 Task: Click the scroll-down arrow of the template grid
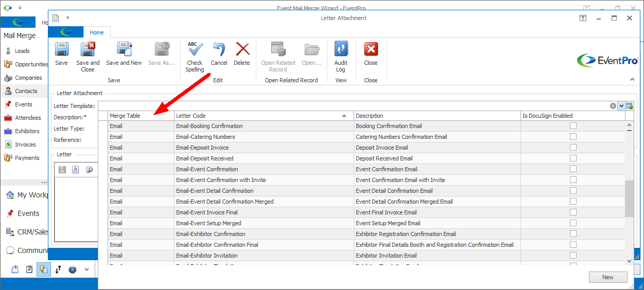[x=629, y=261]
